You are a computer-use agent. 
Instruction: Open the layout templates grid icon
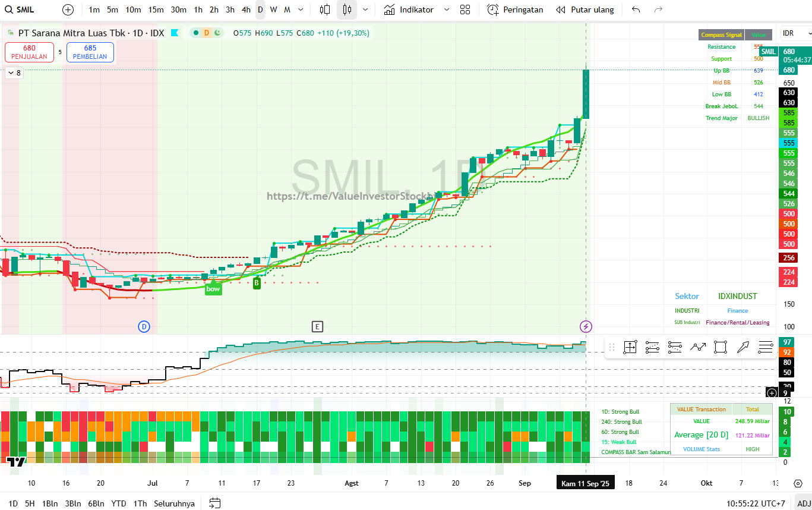(x=465, y=10)
